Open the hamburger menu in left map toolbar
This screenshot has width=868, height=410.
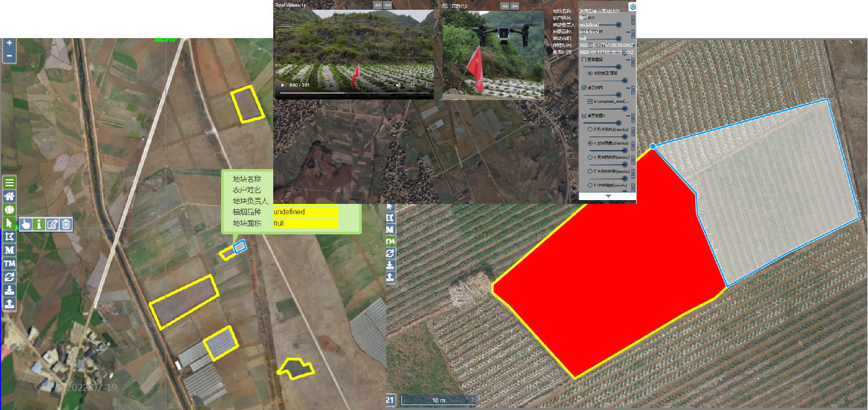click(9, 183)
